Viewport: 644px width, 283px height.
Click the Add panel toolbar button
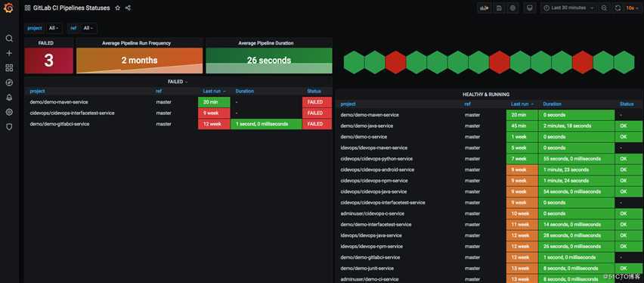485,8
